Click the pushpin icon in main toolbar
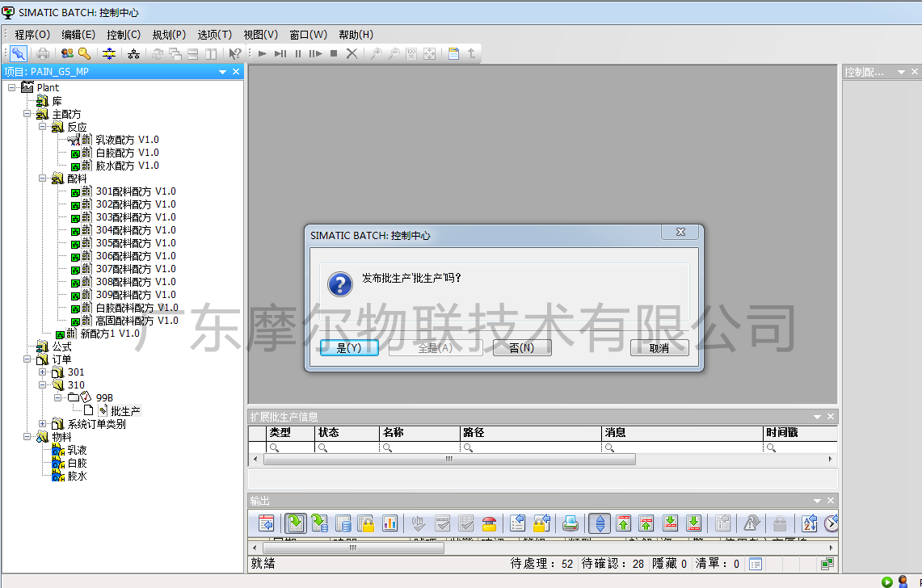 click(19, 53)
